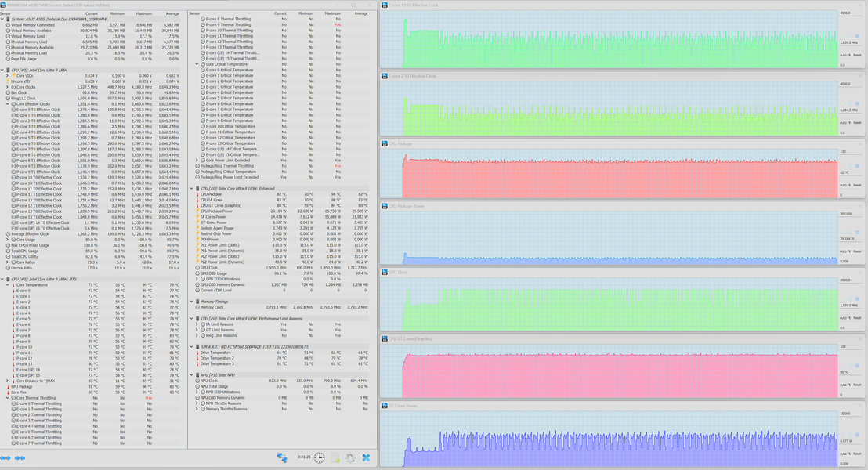
Task: Open the remote sensor network icon
Action: tap(282, 457)
